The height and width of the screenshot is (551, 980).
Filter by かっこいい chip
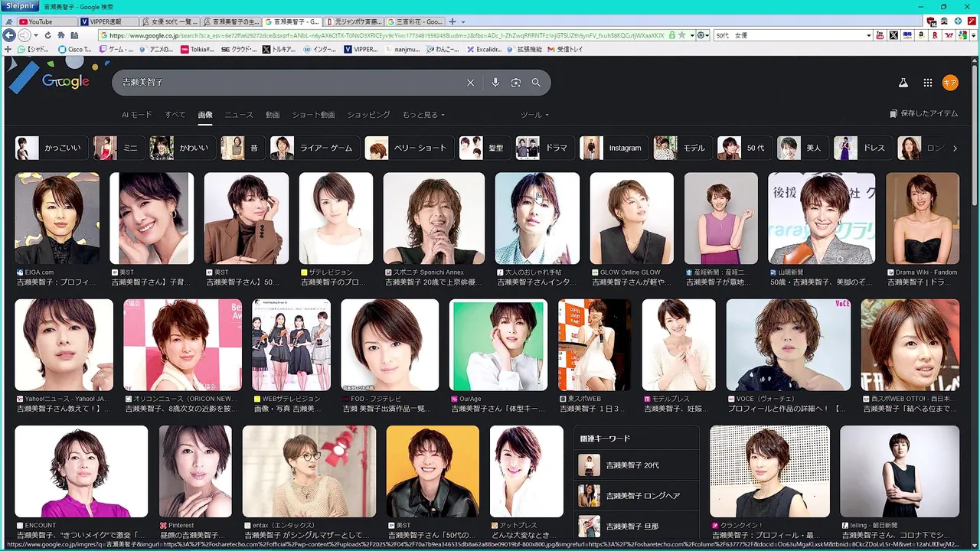[52, 148]
